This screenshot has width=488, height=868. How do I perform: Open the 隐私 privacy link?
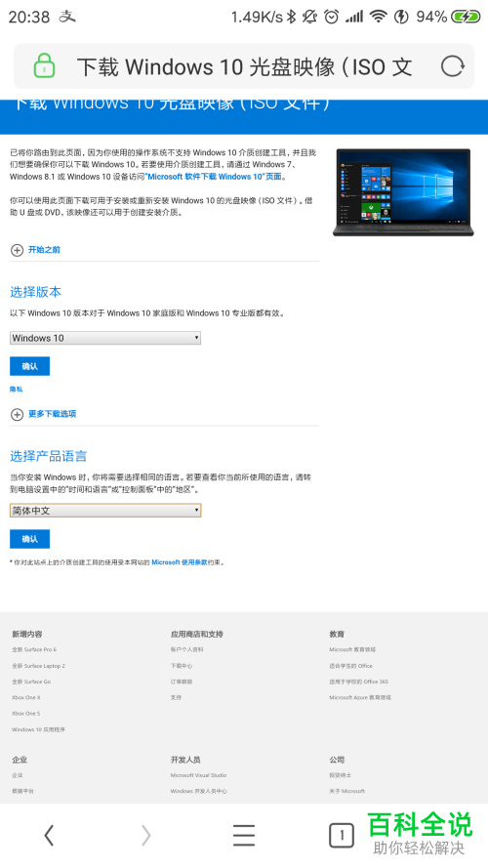coord(16,390)
